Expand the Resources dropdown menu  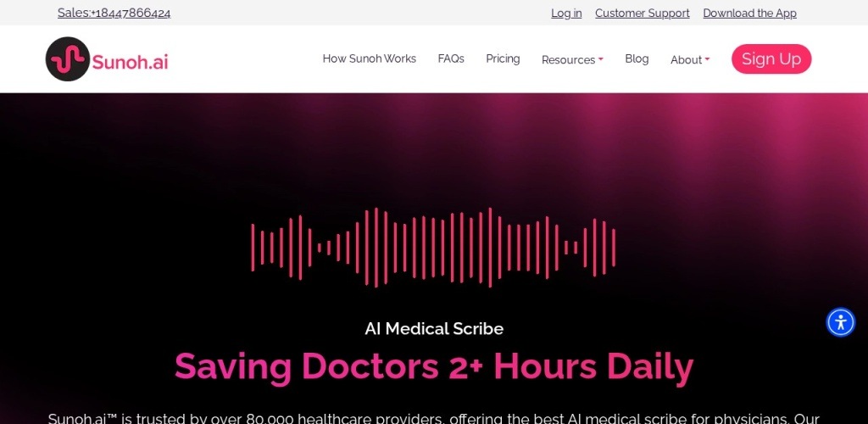(572, 59)
